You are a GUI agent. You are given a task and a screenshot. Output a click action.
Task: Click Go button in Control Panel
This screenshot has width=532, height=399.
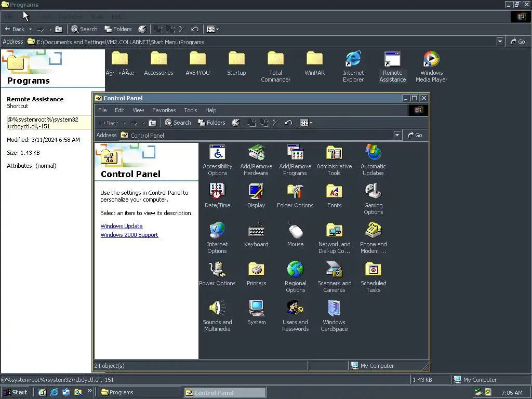pyautogui.click(x=415, y=135)
